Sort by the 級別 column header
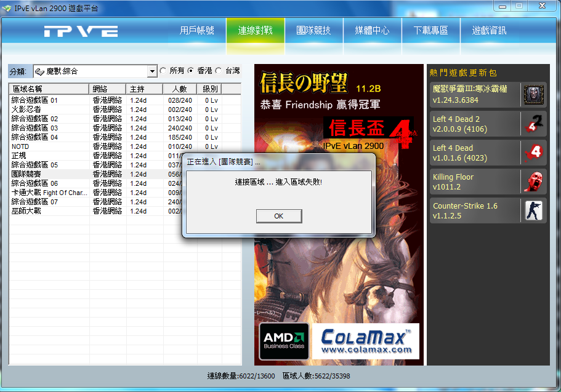 (209, 89)
